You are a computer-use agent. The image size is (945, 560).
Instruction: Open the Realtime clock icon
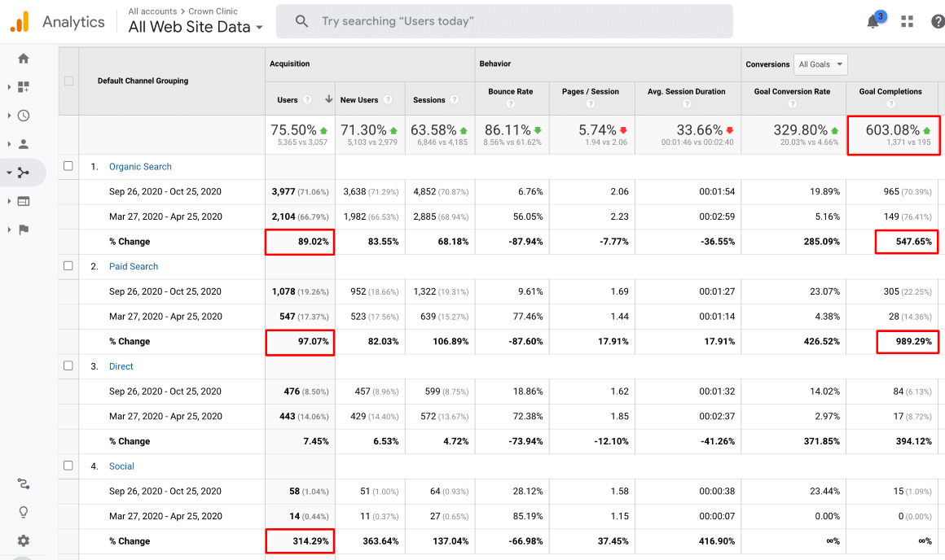click(x=23, y=116)
